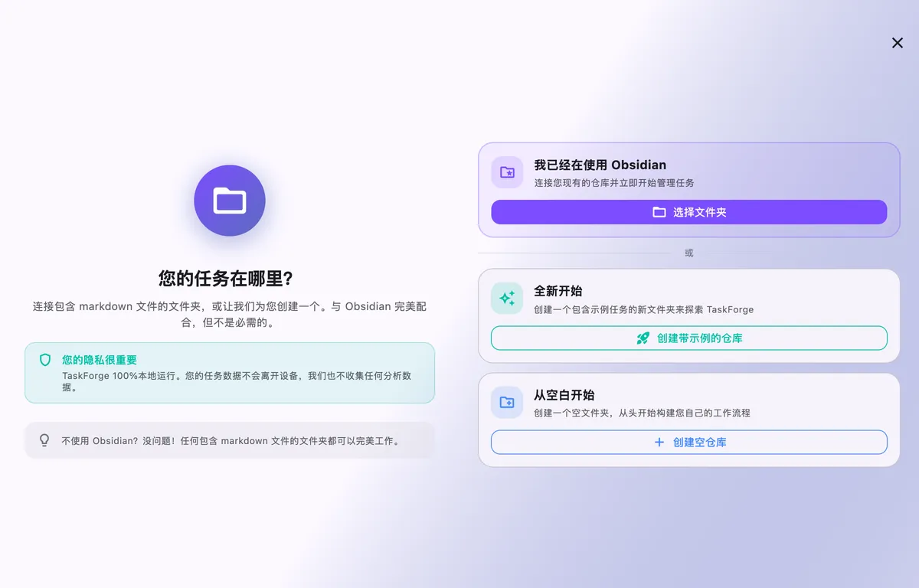Click the large purple folder icon
This screenshot has height=588, width=919.
(x=230, y=201)
